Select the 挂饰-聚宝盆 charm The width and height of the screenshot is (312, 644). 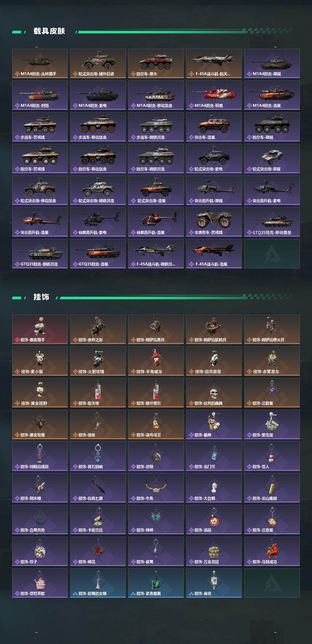pyautogui.click(x=272, y=424)
